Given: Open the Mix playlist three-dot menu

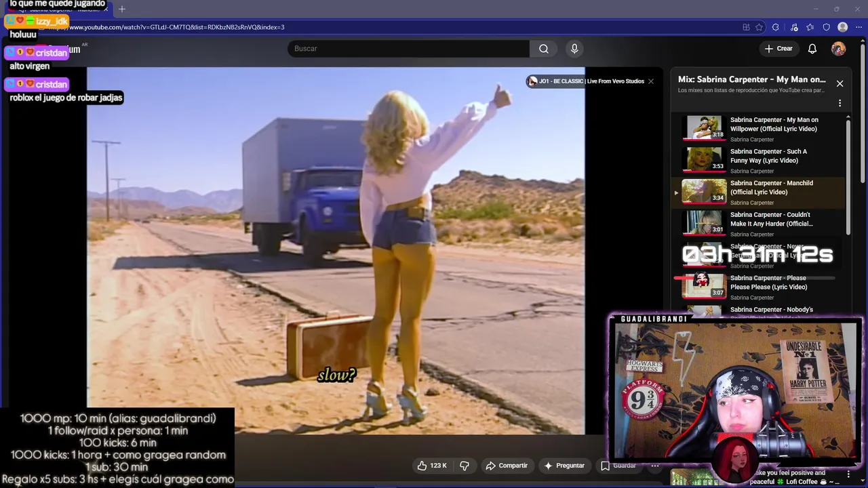Looking at the screenshot, I should [840, 103].
